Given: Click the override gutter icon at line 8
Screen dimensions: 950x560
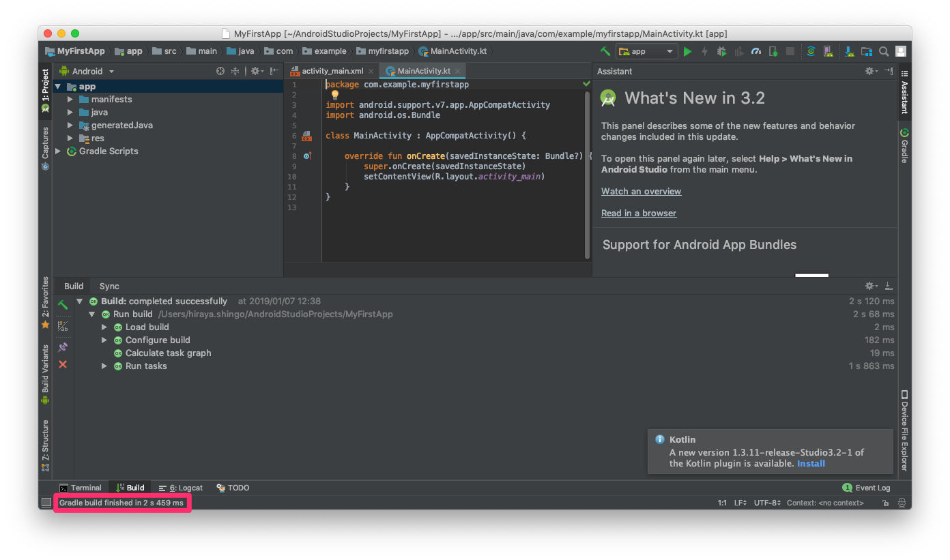Looking at the screenshot, I should click(x=307, y=156).
